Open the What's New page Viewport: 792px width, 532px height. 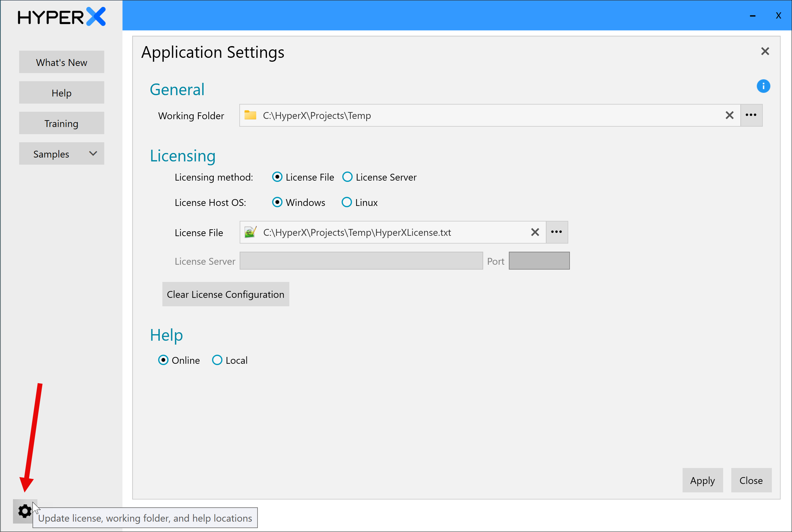tap(61, 62)
